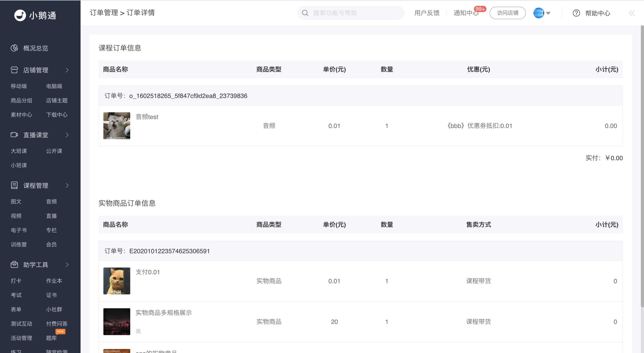Open 概况总览 overview icon
Image resolution: width=644 pixels, height=353 pixels.
14,48
